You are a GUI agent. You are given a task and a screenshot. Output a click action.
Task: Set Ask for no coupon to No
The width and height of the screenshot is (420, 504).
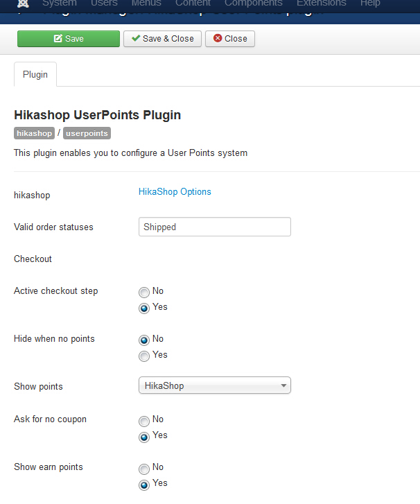tap(144, 421)
